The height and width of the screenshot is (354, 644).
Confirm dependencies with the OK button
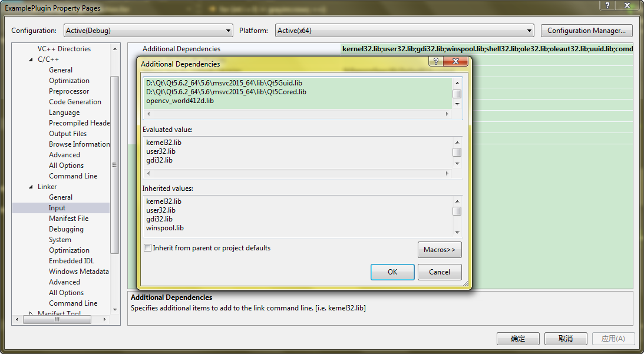point(392,272)
